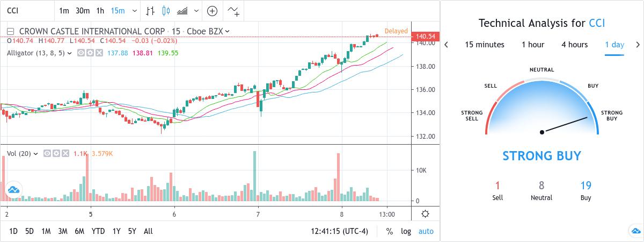The width and height of the screenshot is (644, 242).
Task: Click the Alligator value 139.55
Action: (x=168, y=53)
